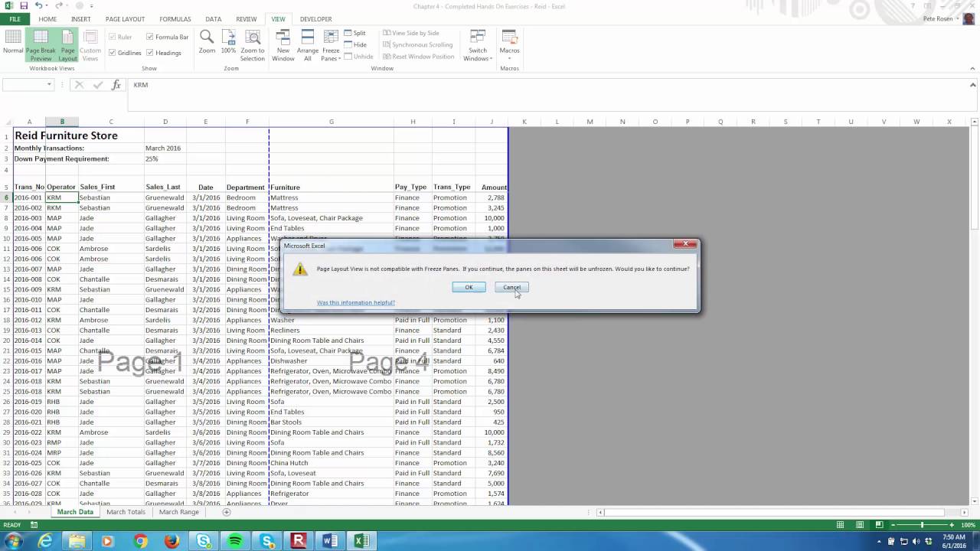Click View Side by Side
980x551 pixels.
coord(410,33)
